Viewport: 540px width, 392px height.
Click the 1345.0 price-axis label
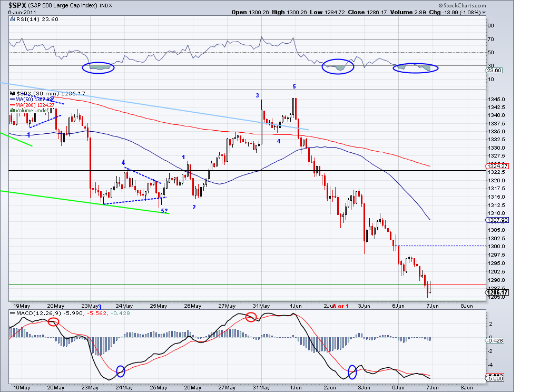pos(497,99)
